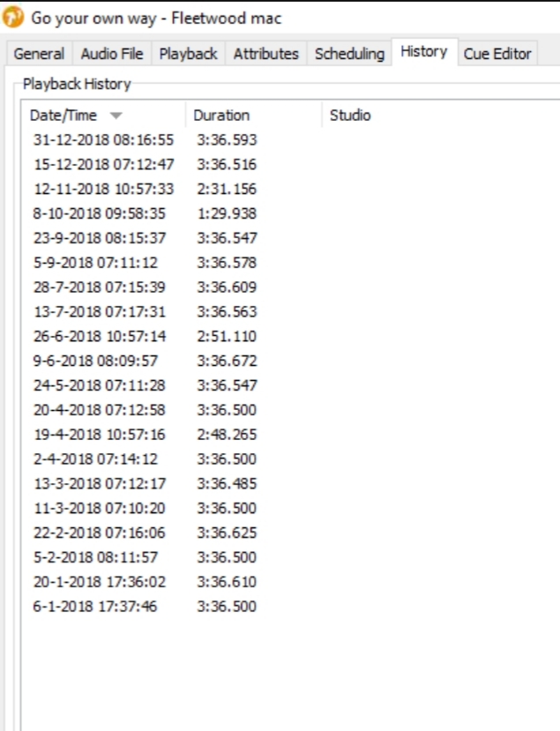Image resolution: width=560 pixels, height=731 pixels.
Task: Open the General tab
Action: pos(39,54)
